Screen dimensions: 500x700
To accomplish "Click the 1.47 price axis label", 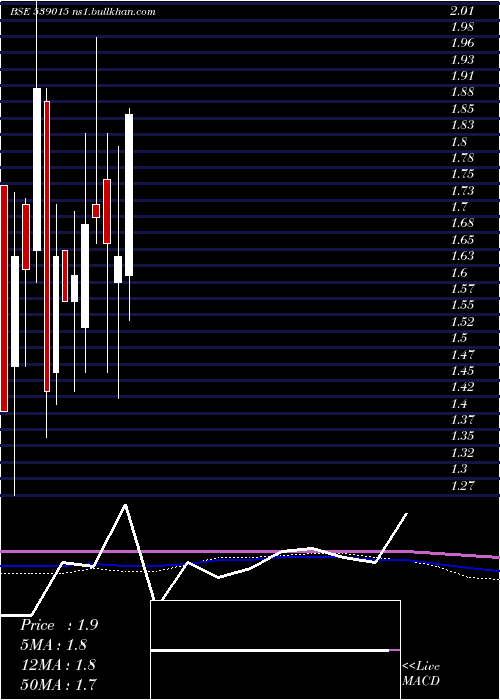I will click(x=462, y=355).
